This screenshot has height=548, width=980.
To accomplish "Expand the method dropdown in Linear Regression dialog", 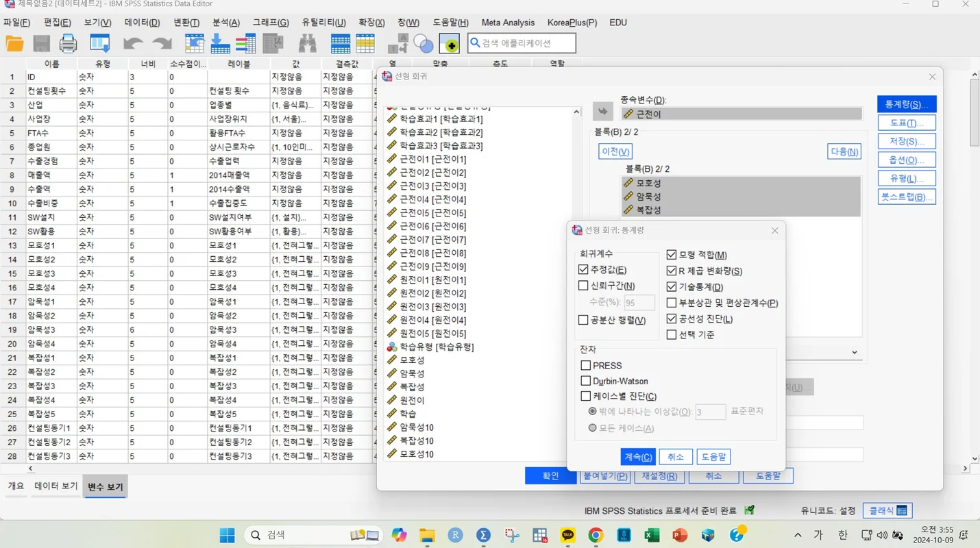I will coord(855,352).
